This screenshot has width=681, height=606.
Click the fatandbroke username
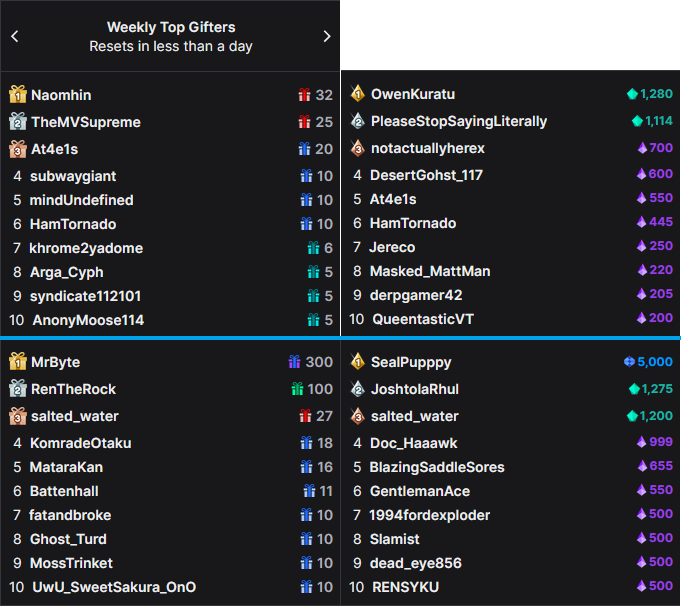click(70, 515)
